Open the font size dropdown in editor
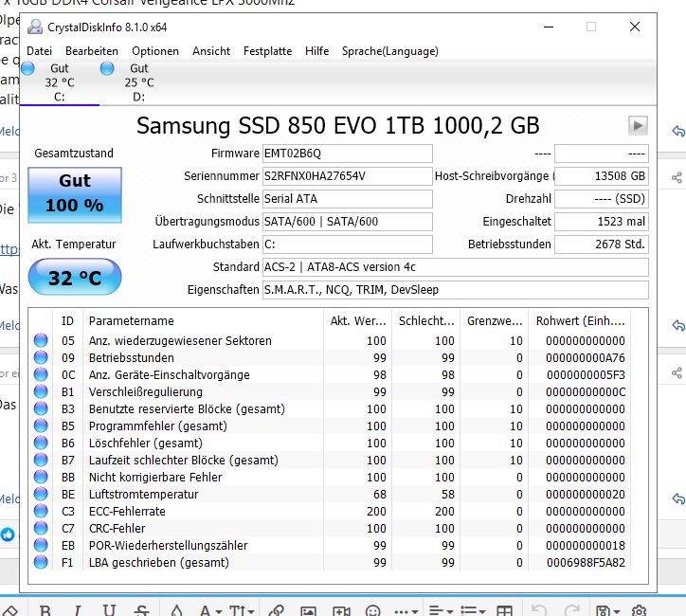The width and height of the screenshot is (686, 616). [242, 610]
